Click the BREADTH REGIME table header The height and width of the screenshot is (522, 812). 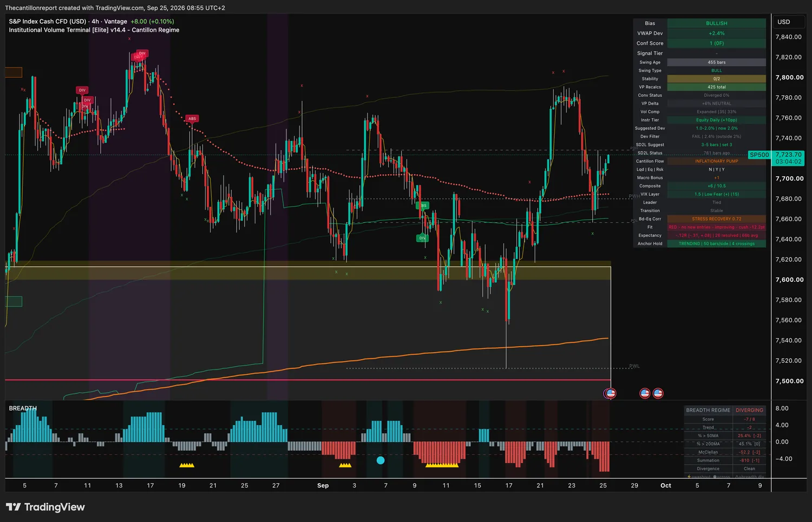(x=708, y=411)
